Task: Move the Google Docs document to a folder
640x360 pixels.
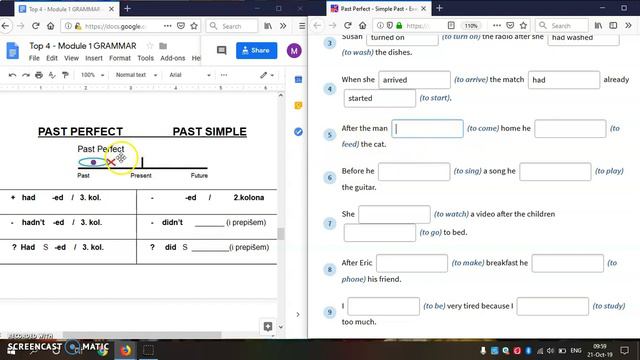Action: pyautogui.click(x=163, y=46)
